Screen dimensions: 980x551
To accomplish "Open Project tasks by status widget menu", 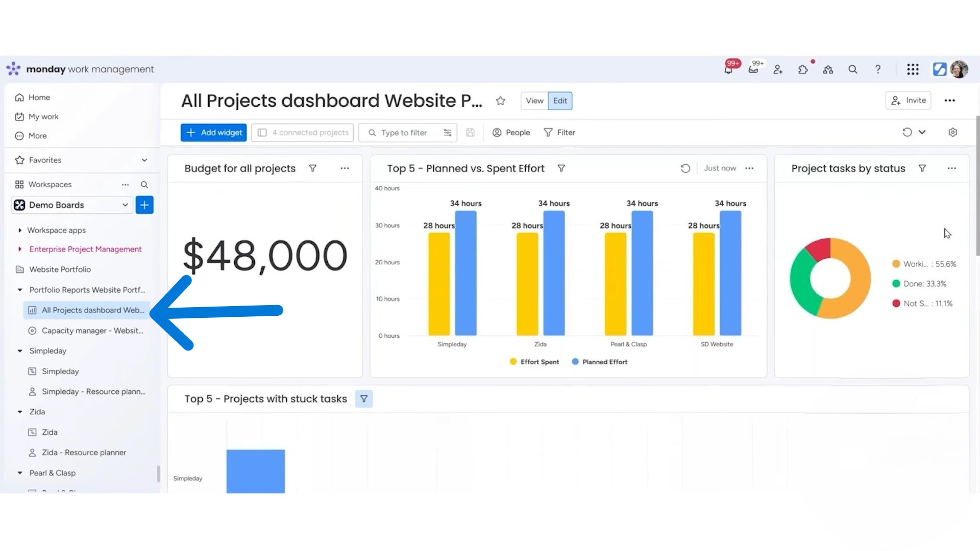I will pyautogui.click(x=952, y=168).
